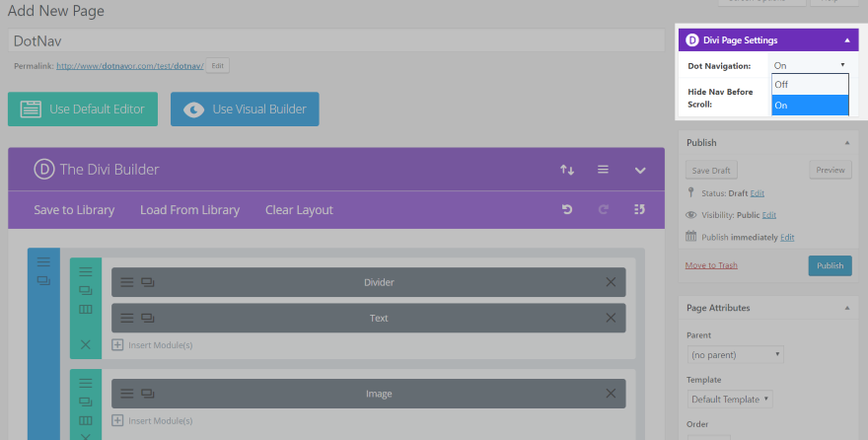This screenshot has width=868, height=440.
Task: Open the builder history icon
Action: click(x=639, y=209)
